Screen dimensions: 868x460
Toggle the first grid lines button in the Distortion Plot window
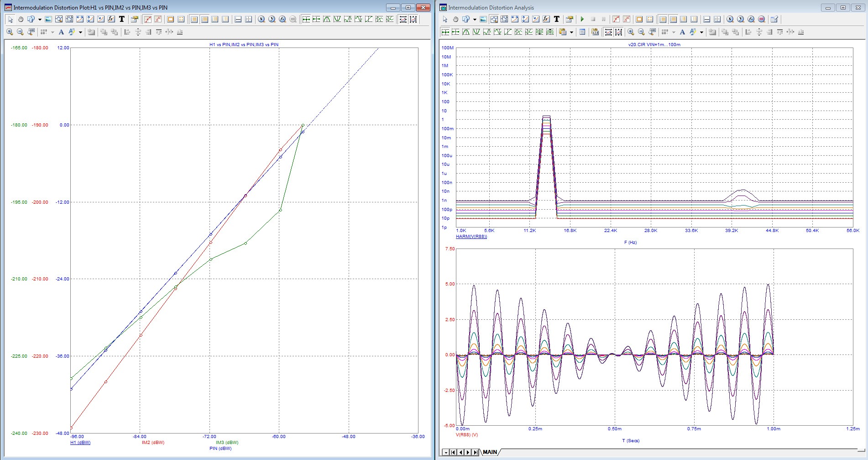tap(194, 19)
